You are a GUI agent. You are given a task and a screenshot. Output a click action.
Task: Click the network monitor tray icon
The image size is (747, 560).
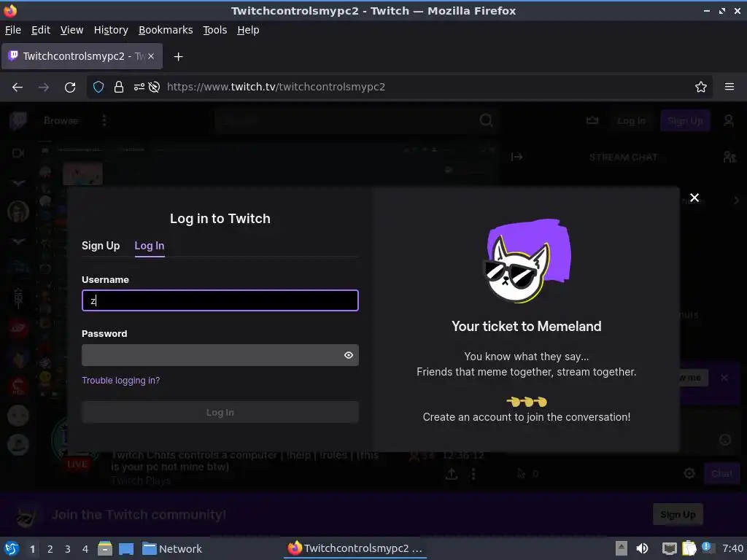point(669,548)
